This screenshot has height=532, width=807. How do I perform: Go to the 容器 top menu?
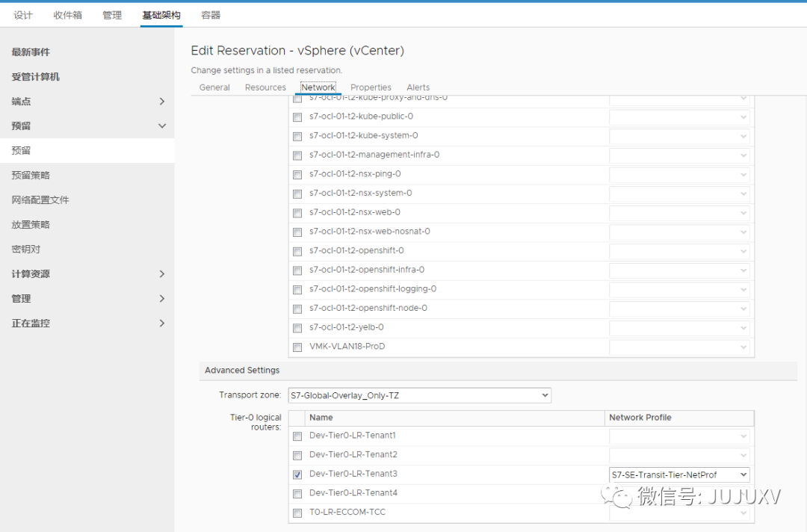(x=211, y=15)
